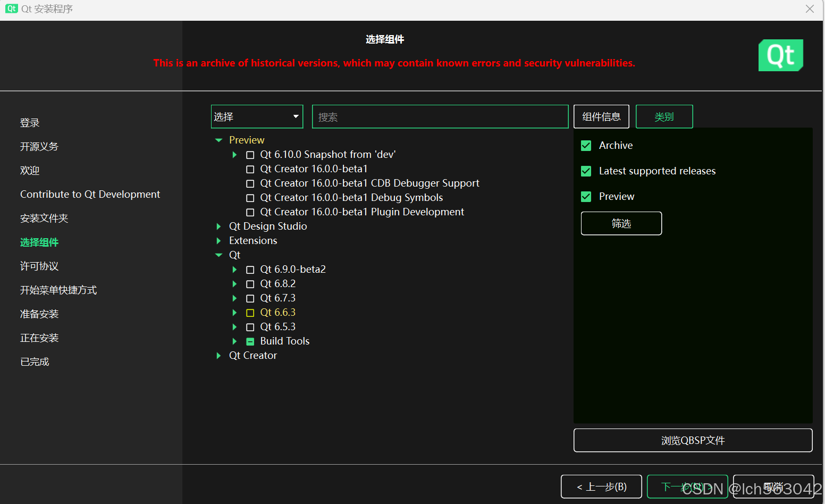Screen dimensions: 825x504
Task: Select 许可协议 step in the sidebar
Action: [39, 266]
